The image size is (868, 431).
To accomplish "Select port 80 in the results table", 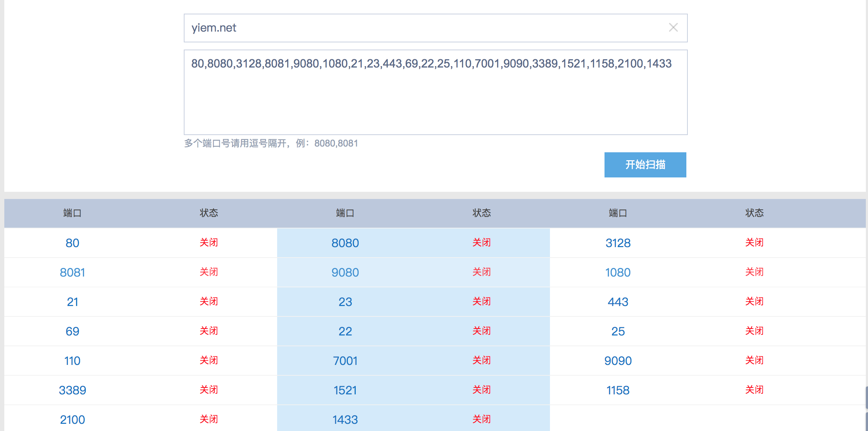I will tap(72, 243).
